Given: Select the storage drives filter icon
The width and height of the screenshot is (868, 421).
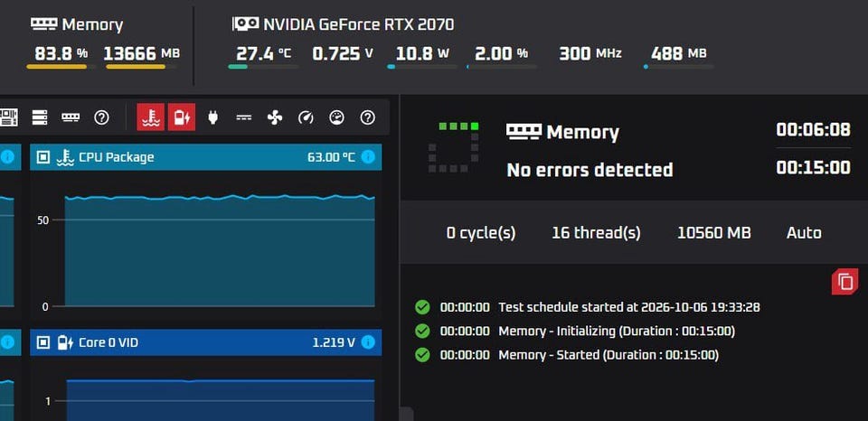Looking at the screenshot, I should [x=39, y=117].
